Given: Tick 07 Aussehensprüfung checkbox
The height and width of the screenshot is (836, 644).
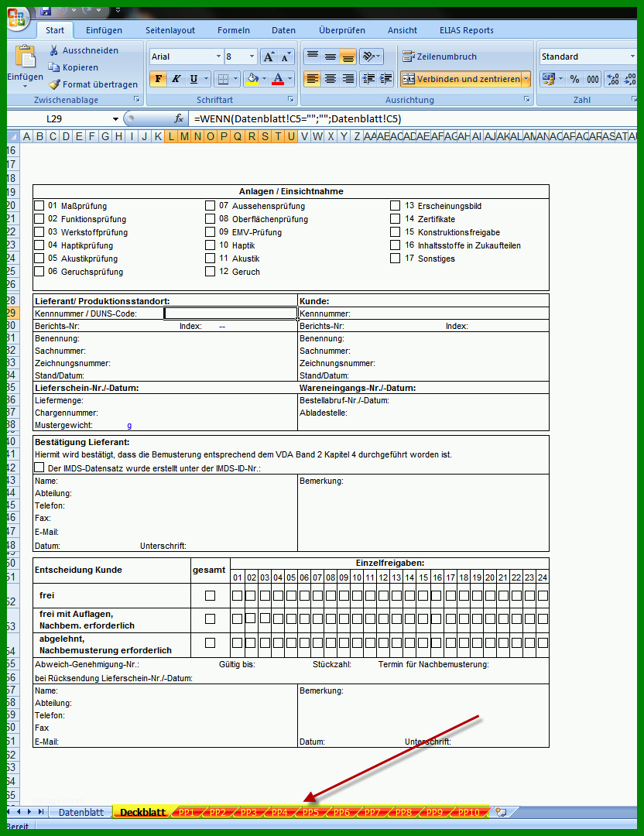Looking at the screenshot, I should coord(210,205).
